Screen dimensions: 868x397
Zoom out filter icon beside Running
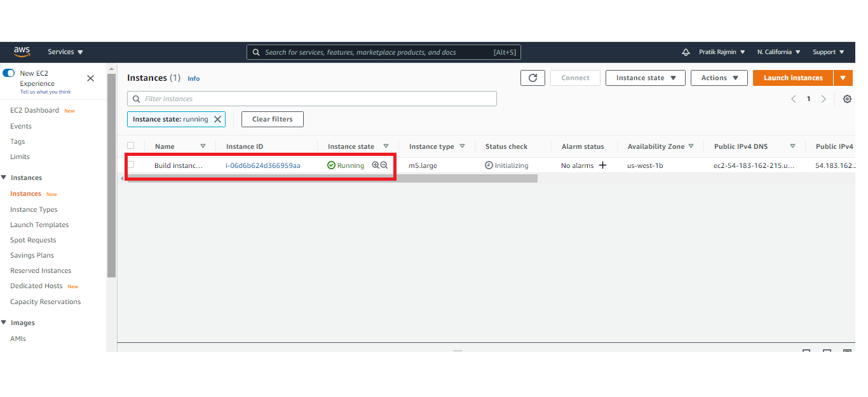point(384,165)
